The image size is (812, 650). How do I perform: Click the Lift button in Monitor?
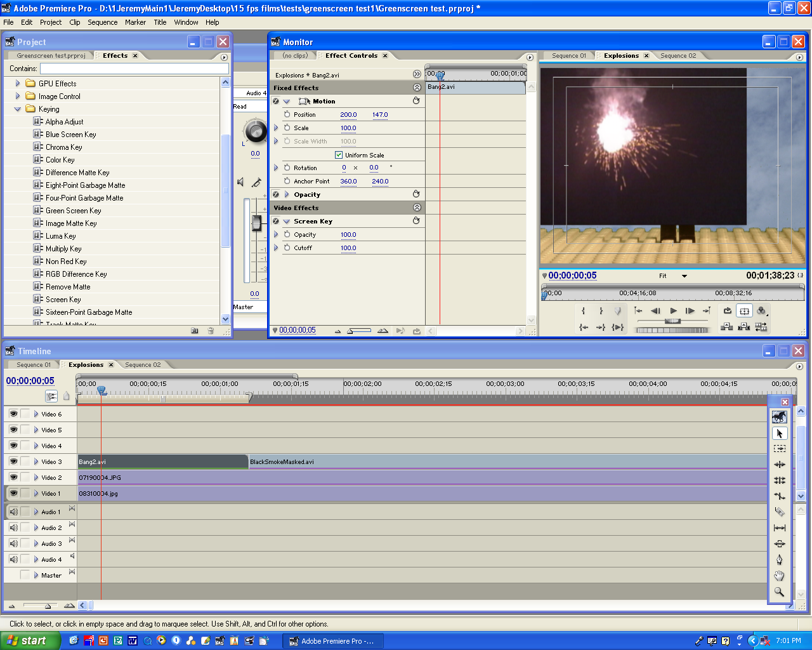(728, 328)
